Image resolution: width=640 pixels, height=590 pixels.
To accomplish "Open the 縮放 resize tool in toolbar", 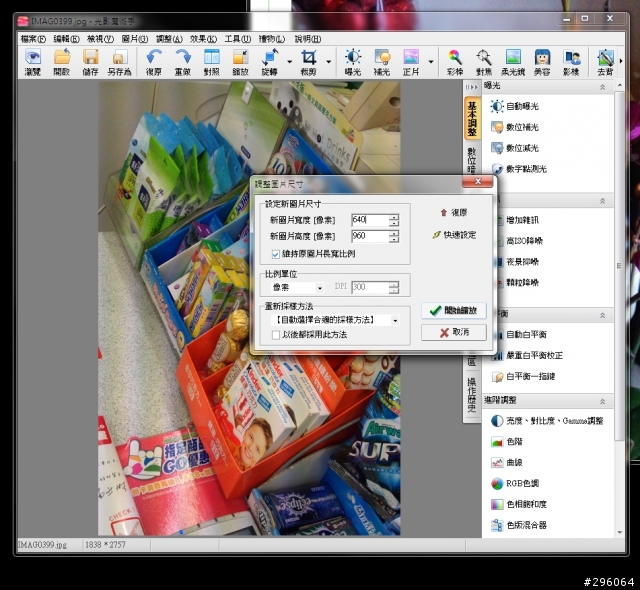I will click(240, 62).
